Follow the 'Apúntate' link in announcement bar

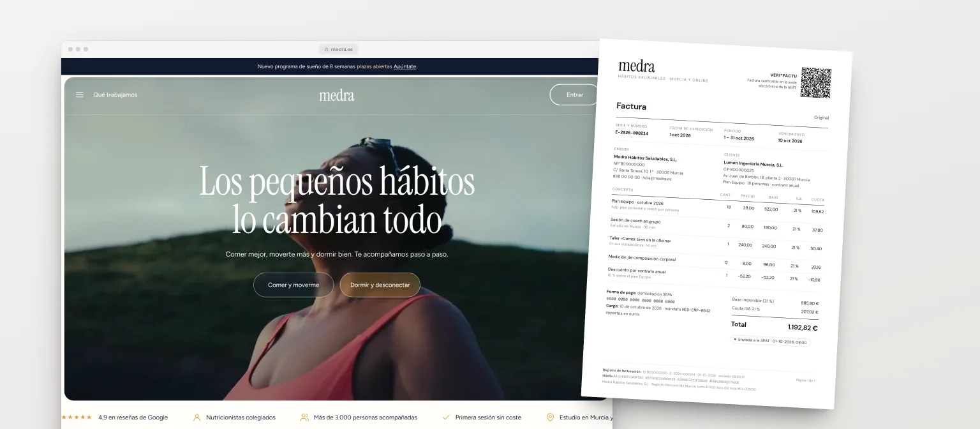point(405,66)
